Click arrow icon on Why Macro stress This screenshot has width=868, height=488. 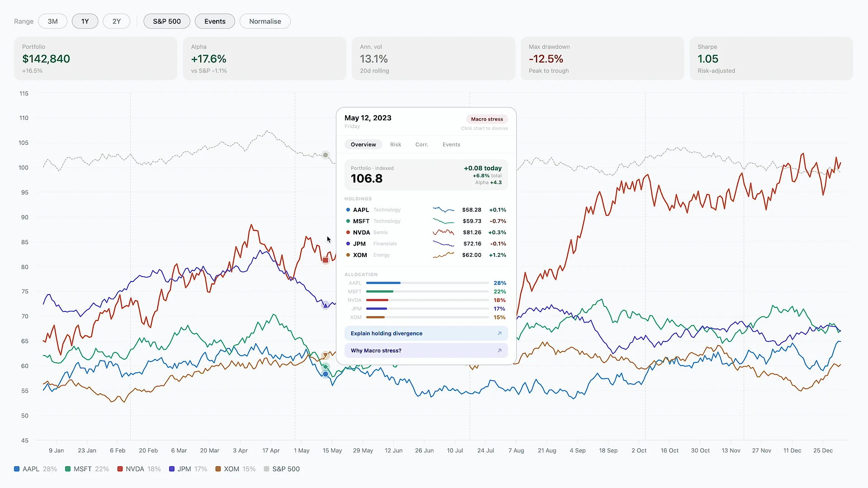pos(499,351)
